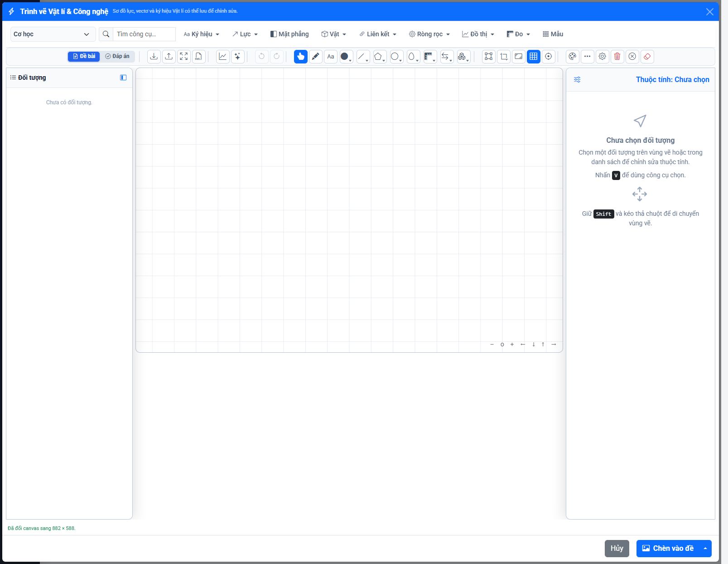Select the Aa text tool
This screenshot has width=728, height=564.
pos(331,57)
